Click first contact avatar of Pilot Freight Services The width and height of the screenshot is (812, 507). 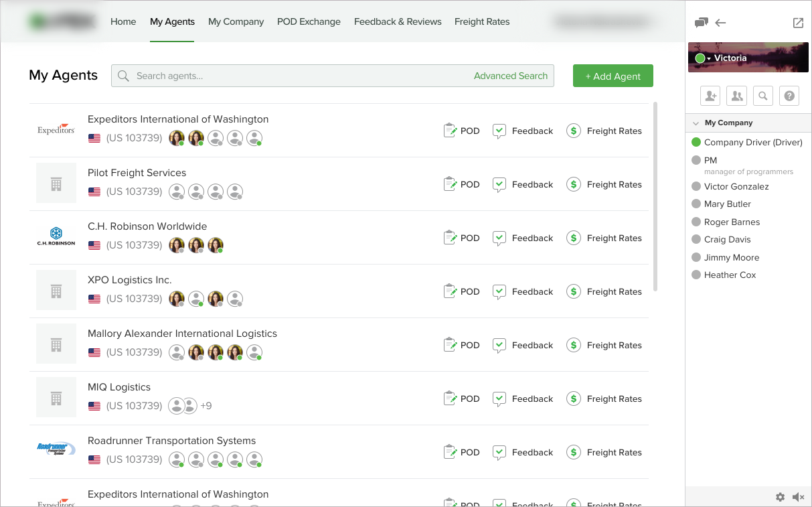pos(177,192)
